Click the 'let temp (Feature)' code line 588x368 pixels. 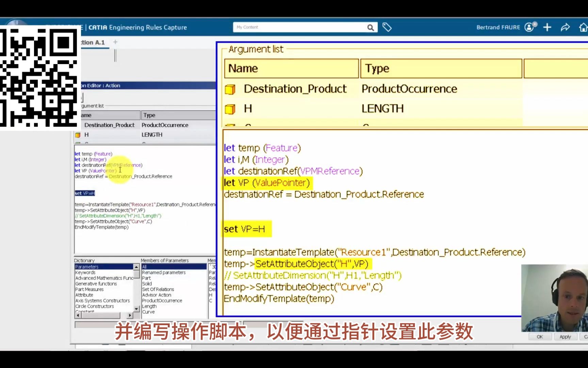[x=94, y=154]
